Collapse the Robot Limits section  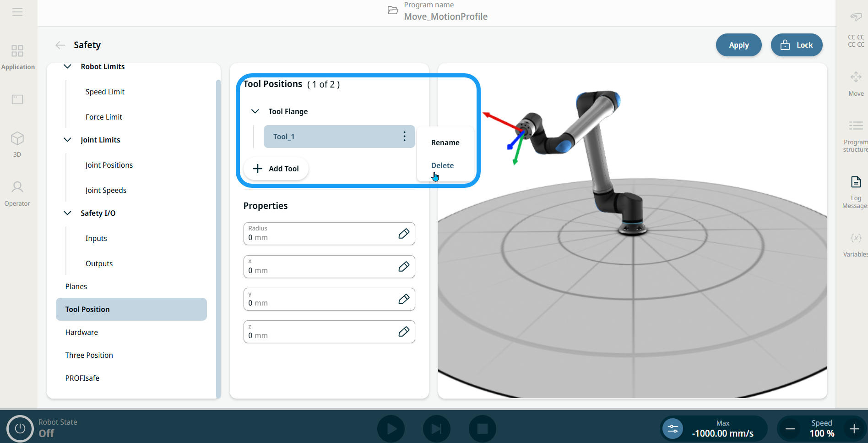[x=67, y=66]
